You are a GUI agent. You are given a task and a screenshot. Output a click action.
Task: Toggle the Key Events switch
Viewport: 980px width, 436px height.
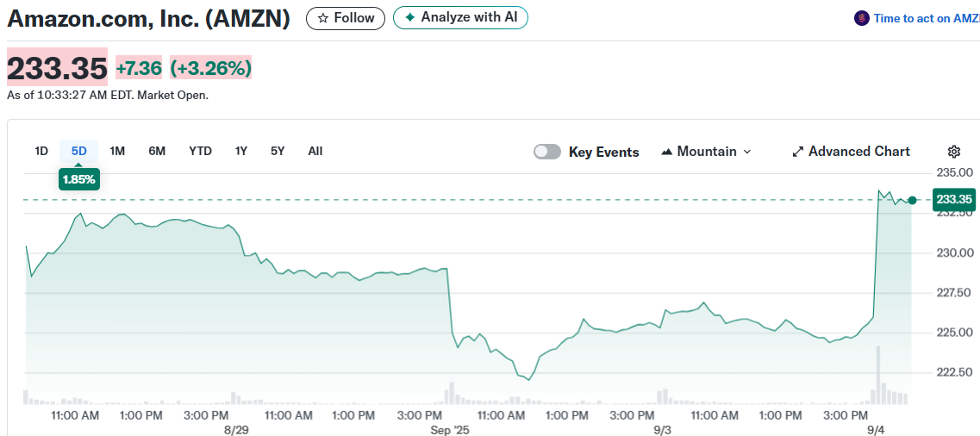546,152
